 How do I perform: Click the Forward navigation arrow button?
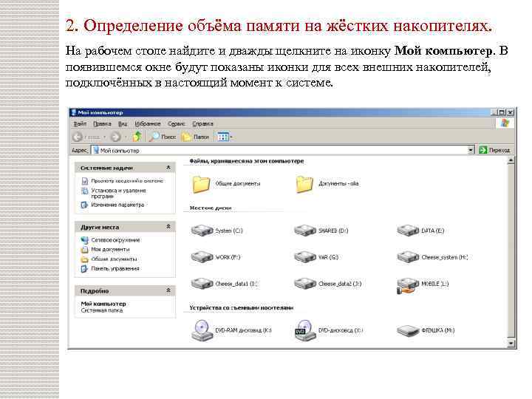pos(116,137)
